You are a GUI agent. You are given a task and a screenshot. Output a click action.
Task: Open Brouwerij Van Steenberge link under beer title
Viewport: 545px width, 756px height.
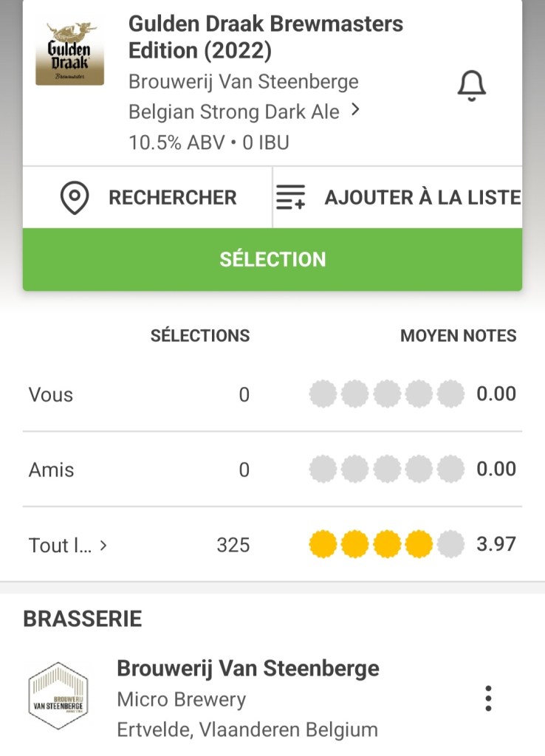[x=243, y=81]
